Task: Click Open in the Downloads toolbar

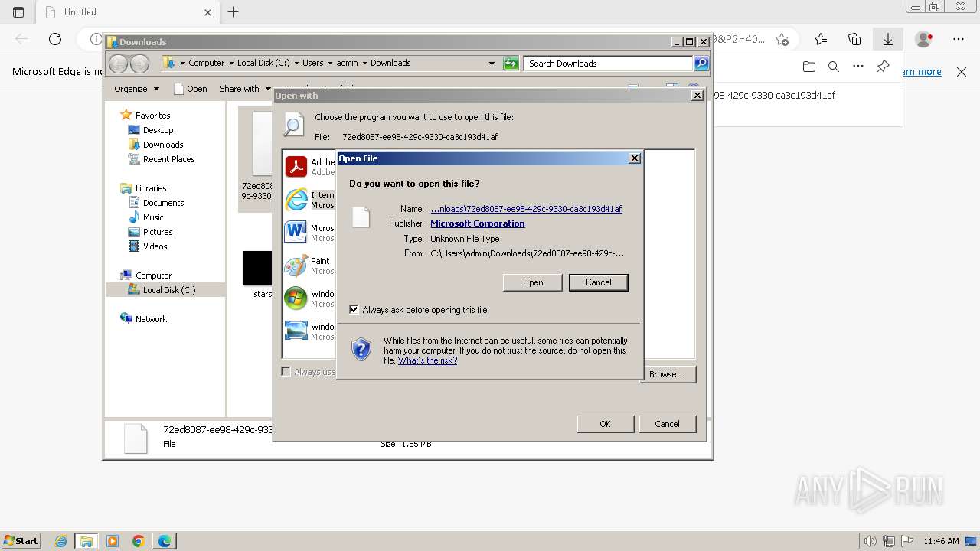Action: 191,89
